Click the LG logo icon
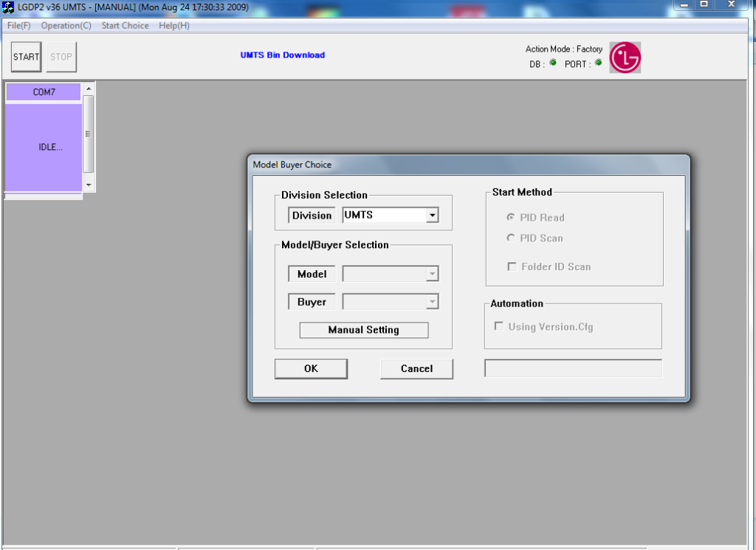Screen dimensions: 756x550 point(625,58)
